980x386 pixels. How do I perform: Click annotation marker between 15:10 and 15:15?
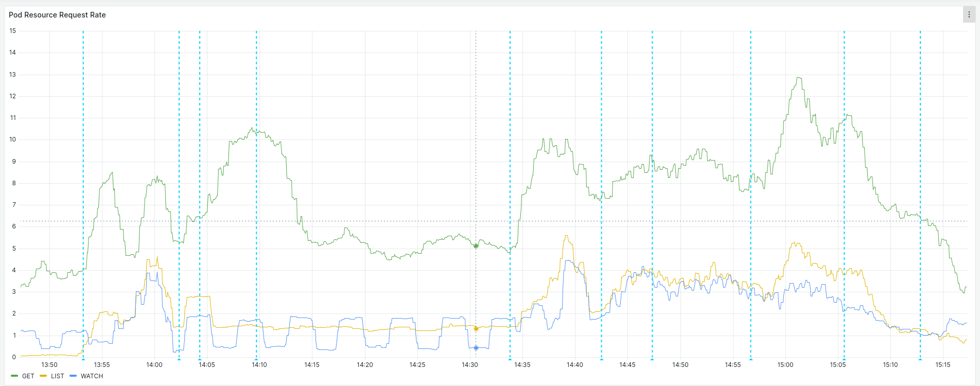coord(920,358)
